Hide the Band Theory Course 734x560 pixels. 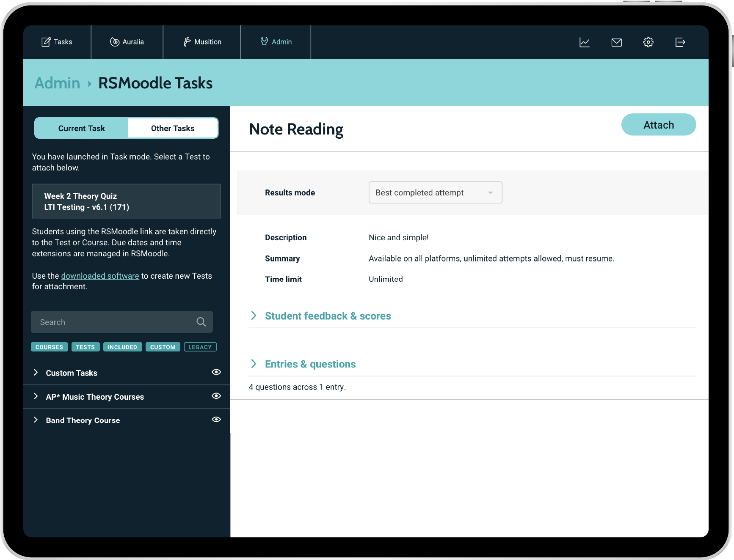tap(216, 420)
